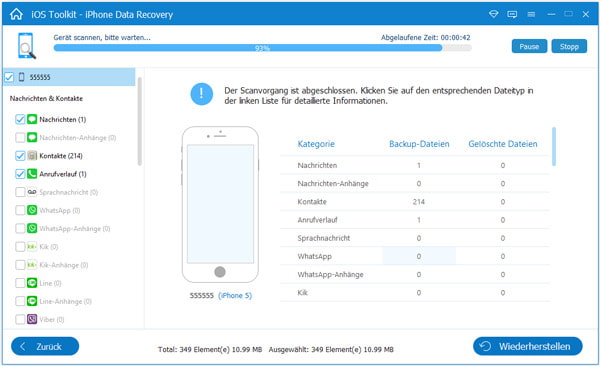Click the Gelöschte Dateien column header
The width and height of the screenshot is (600, 366).
pos(503,144)
